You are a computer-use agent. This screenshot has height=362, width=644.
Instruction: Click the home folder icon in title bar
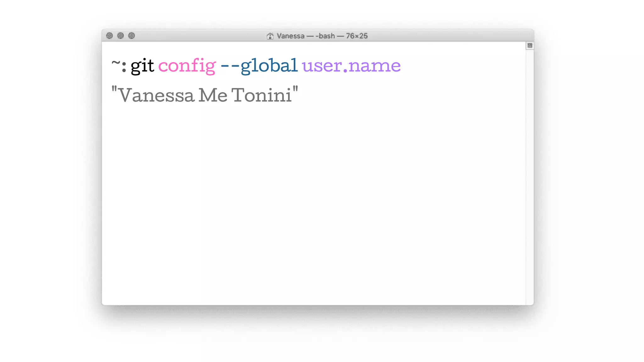tap(270, 36)
